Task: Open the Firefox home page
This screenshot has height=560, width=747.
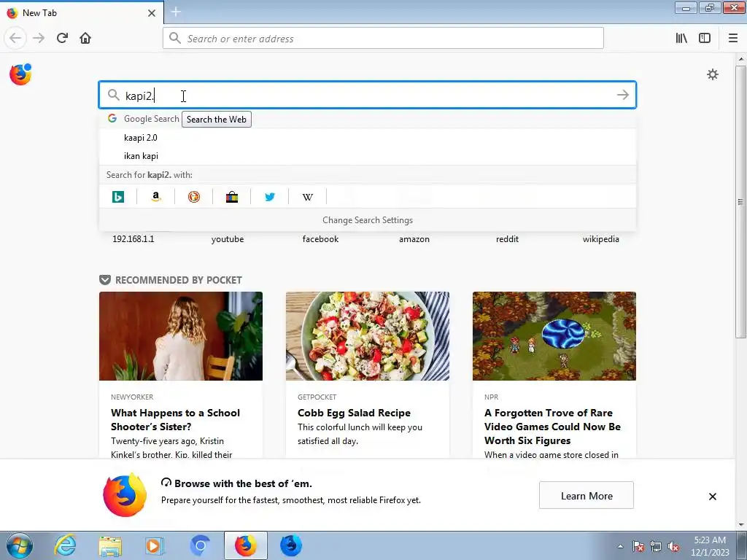Action: point(85,38)
